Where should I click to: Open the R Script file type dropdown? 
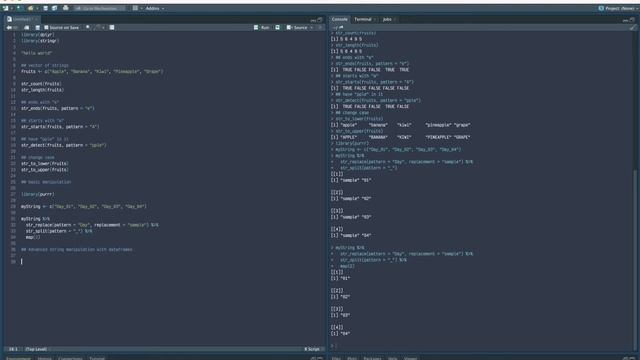tap(313, 349)
